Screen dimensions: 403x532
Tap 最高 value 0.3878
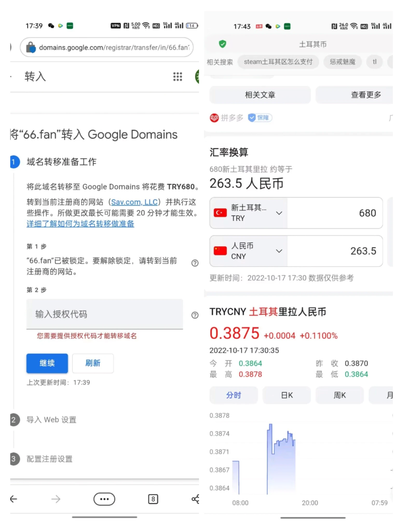tap(250, 374)
